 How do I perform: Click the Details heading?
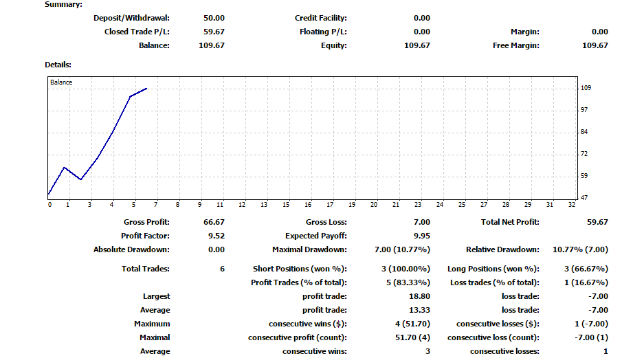click(x=58, y=65)
